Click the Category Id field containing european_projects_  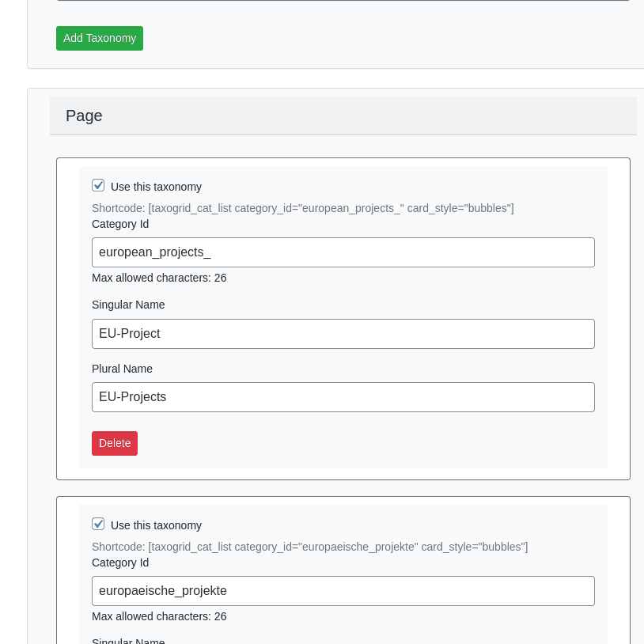coord(343,252)
